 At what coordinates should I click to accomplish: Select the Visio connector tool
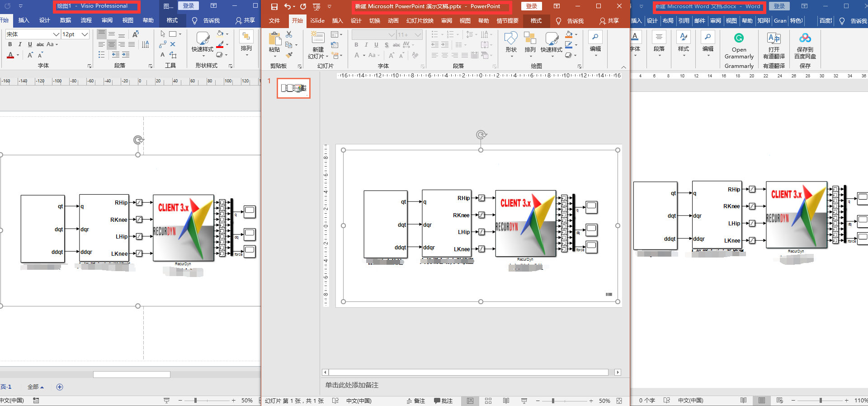coord(163,44)
